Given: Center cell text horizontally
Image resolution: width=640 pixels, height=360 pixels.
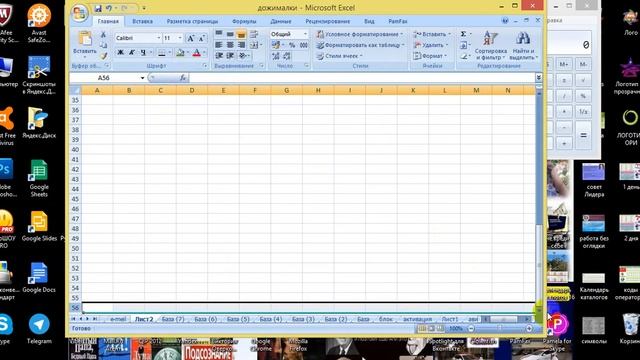Looking at the screenshot, I should point(230,45).
